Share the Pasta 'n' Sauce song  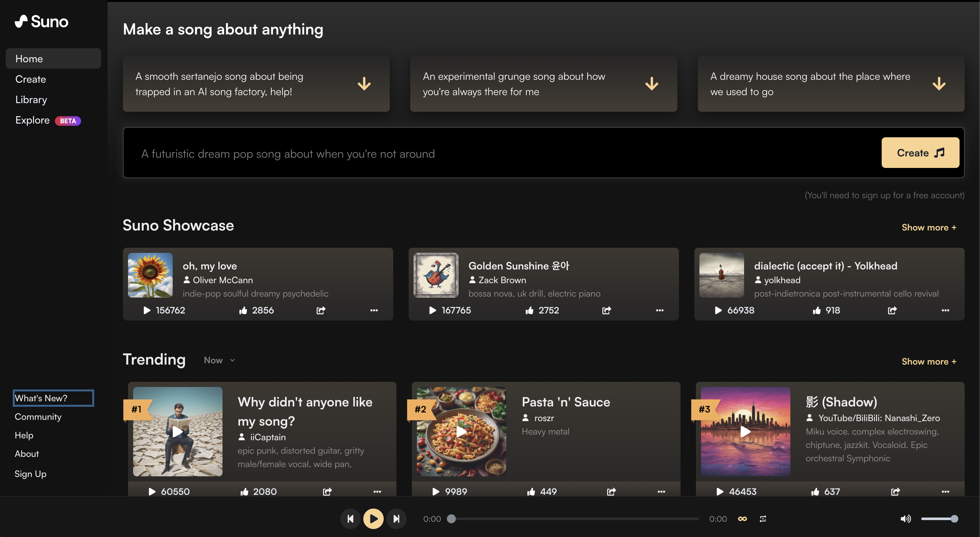pyautogui.click(x=611, y=492)
